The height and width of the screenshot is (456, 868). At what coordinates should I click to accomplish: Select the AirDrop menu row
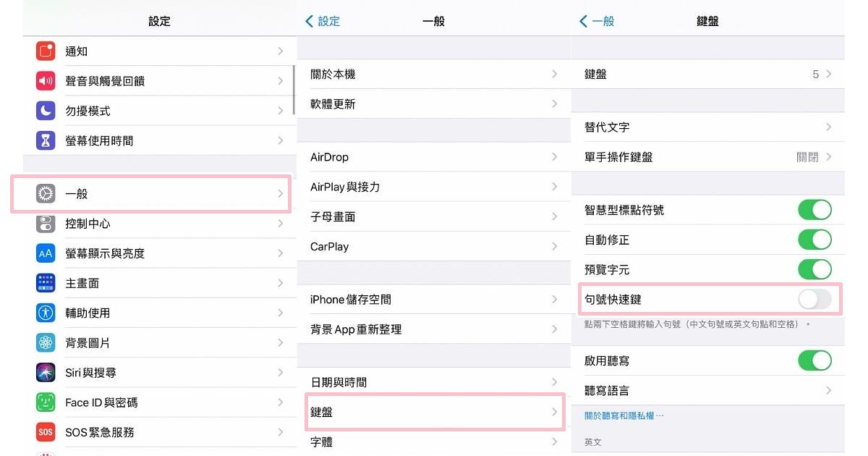[433, 157]
